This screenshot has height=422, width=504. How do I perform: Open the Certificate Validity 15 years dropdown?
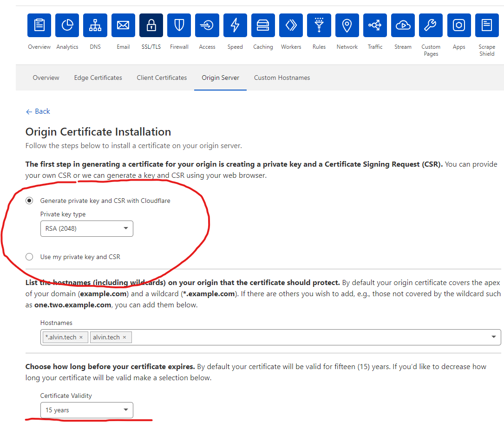click(x=87, y=410)
